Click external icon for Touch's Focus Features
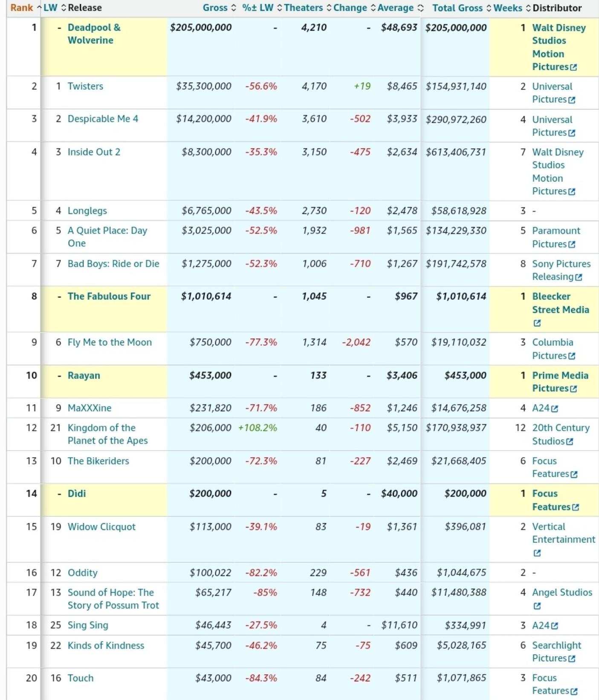This screenshot has width=599, height=700. 574,691
